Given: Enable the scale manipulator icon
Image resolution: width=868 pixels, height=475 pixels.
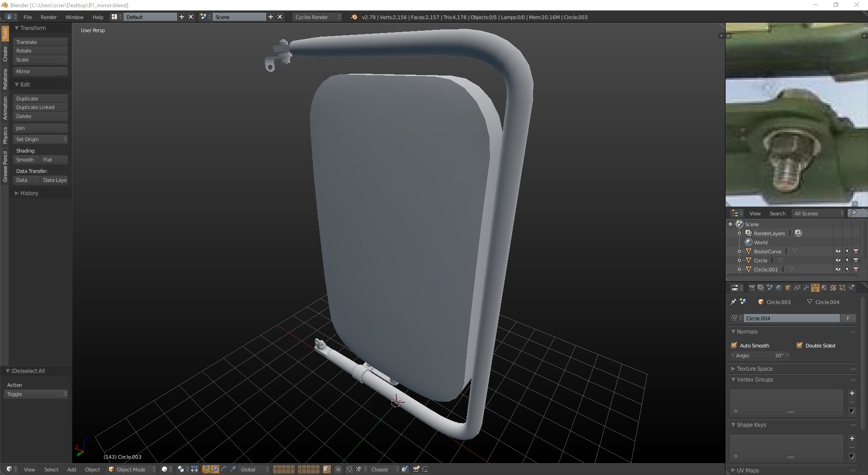Looking at the screenshot, I should [233, 469].
